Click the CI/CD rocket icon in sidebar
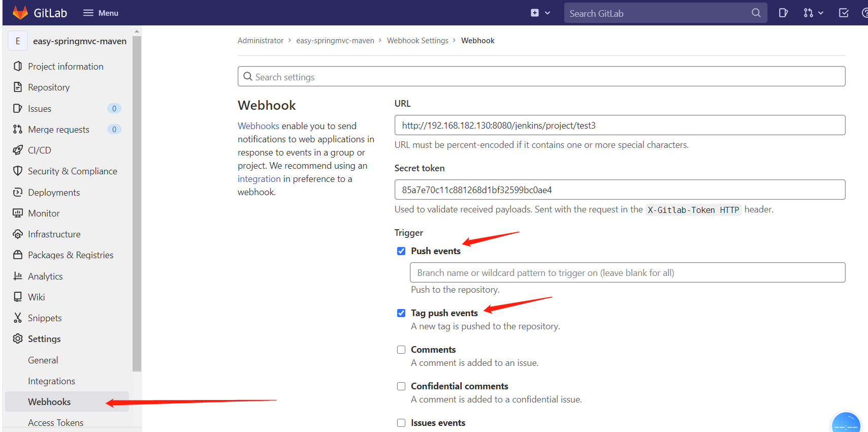This screenshot has height=432, width=868. (18, 150)
